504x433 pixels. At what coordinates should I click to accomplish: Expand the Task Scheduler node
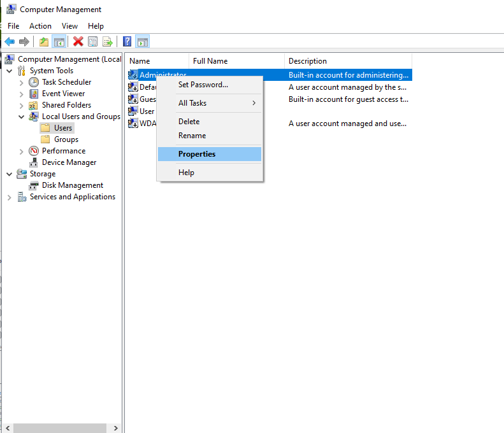(22, 83)
